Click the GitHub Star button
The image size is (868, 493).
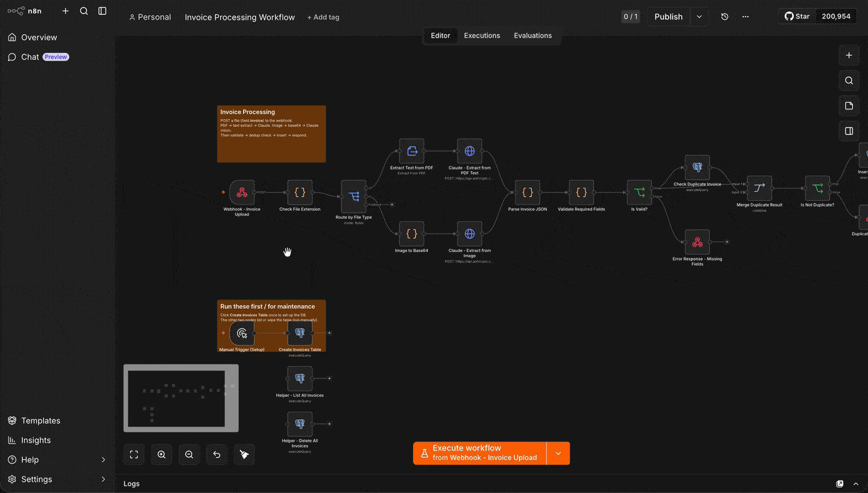797,17
